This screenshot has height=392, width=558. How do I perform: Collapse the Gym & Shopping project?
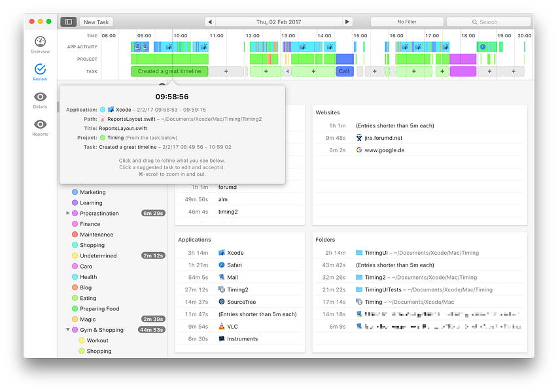(x=67, y=329)
